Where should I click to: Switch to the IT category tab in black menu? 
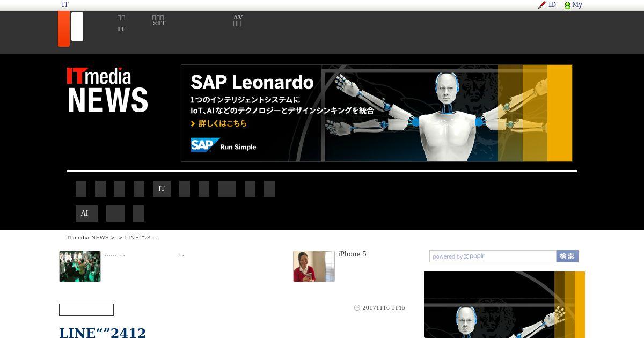(162, 189)
